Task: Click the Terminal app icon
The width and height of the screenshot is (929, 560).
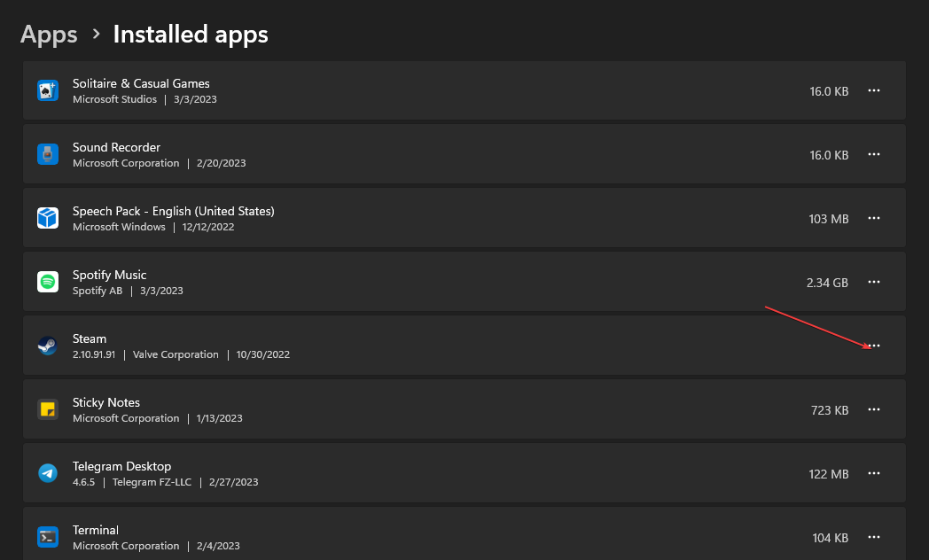Action: tap(47, 538)
